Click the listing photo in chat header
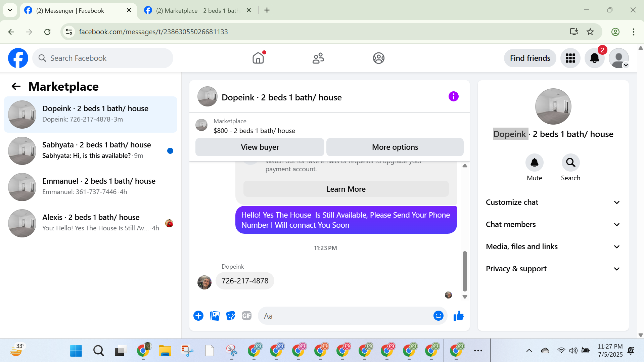This screenshot has width=644, height=362. point(207,96)
